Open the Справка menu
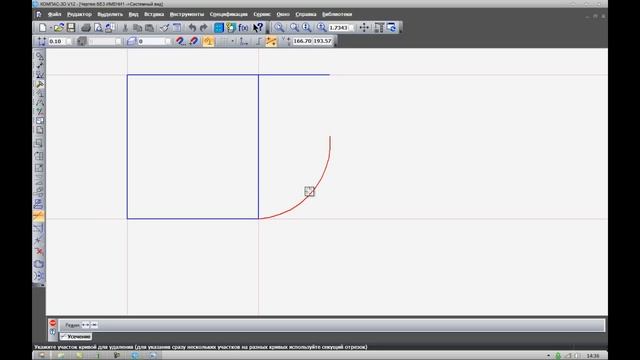Image resolution: width=640 pixels, height=360 pixels. tap(306, 14)
